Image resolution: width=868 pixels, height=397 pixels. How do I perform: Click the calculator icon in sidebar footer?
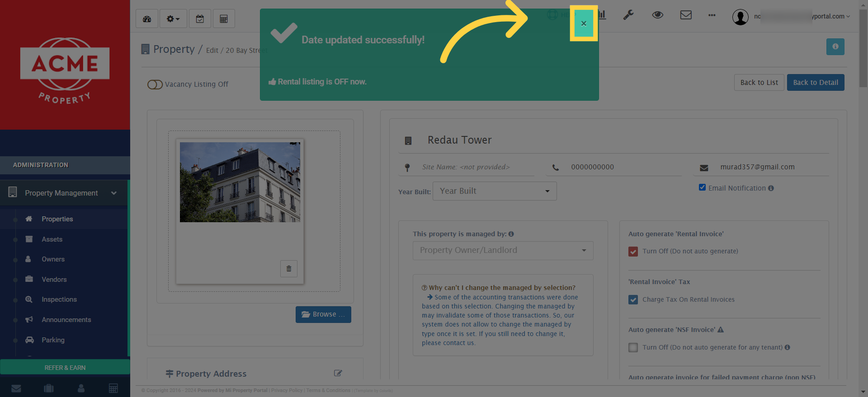(113, 388)
